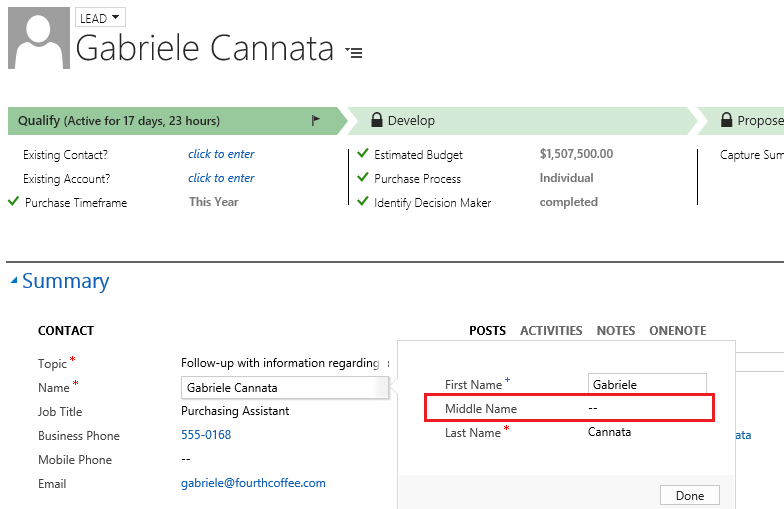This screenshot has width=784, height=509.
Task: Open record navigation menu icon beside name
Action: 354,52
